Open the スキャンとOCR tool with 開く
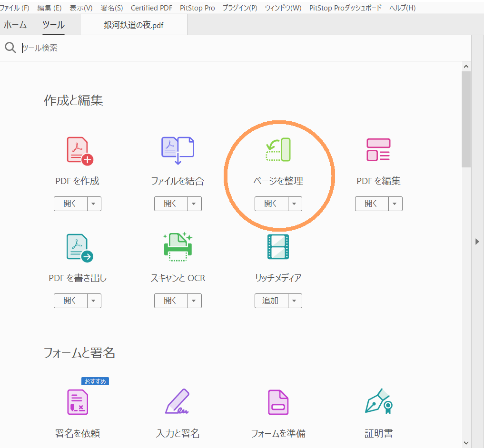Image resolution: width=484 pixels, height=448 pixels. tap(171, 301)
